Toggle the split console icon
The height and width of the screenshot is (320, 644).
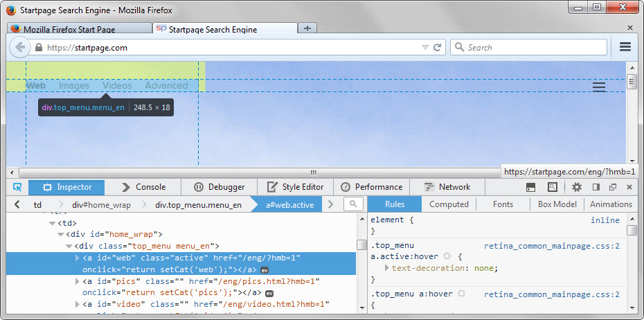[x=530, y=187]
